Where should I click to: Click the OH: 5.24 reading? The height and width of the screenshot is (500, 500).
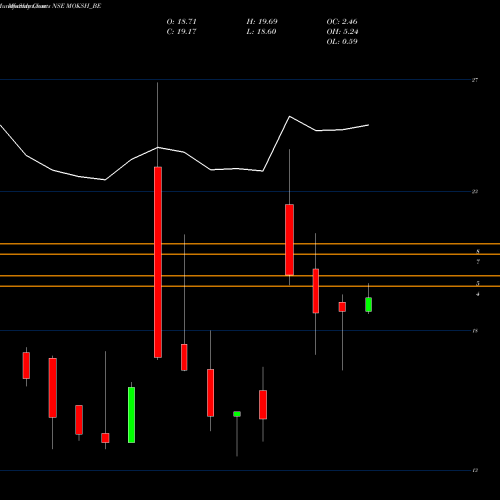click(342, 32)
